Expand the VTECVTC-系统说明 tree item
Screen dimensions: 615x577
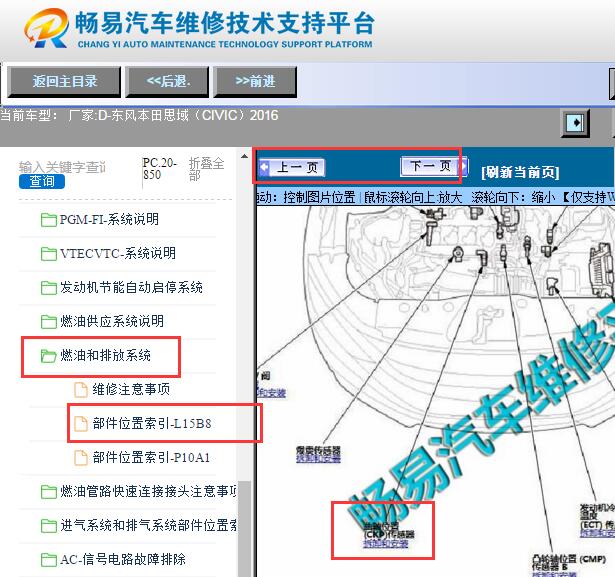point(118,253)
